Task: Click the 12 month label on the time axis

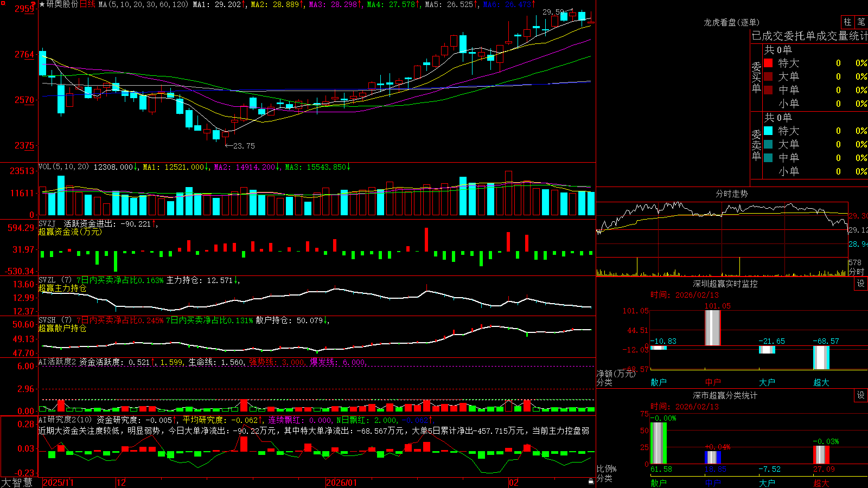Action: 122,483
